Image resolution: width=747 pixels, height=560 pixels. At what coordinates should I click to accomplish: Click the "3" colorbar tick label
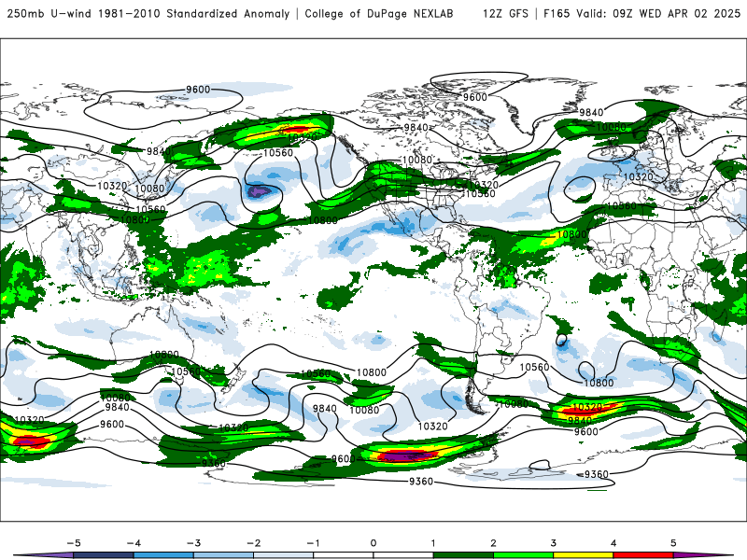coord(553,543)
